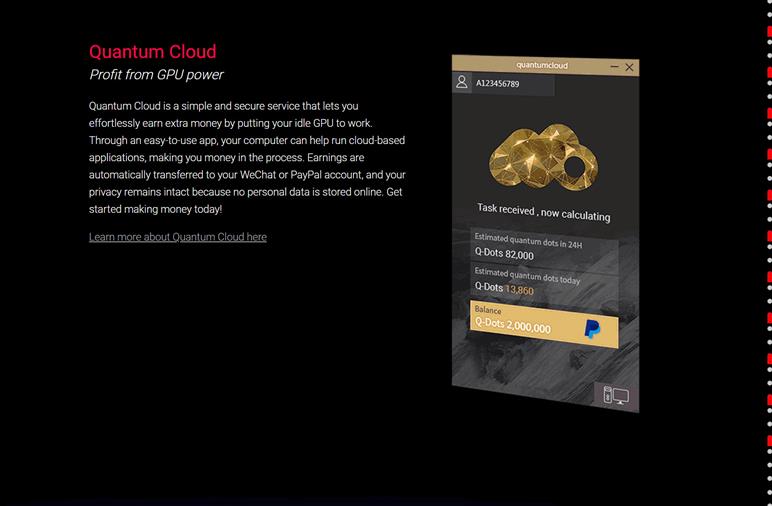This screenshot has width=772, height=506.
Task: Close the quantumcloud window
Action: pyautogui.click(x=629, y=67)
